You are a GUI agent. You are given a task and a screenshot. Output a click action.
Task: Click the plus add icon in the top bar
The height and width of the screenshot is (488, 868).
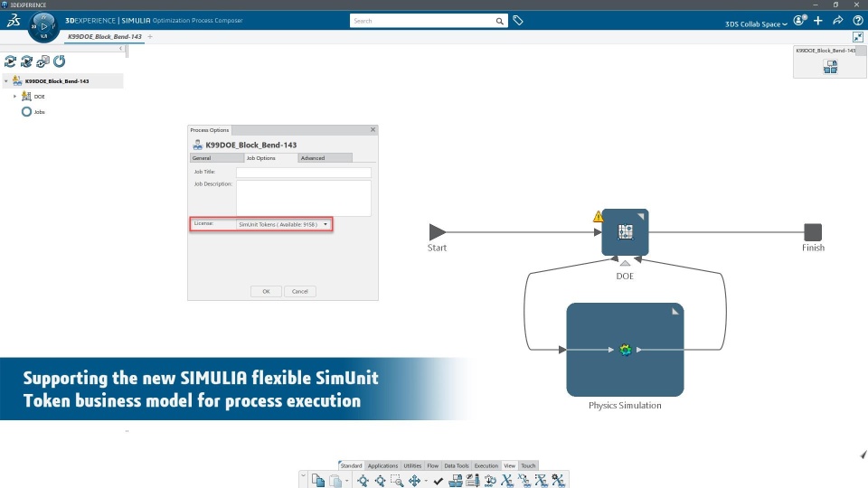[x=818, y=21]
